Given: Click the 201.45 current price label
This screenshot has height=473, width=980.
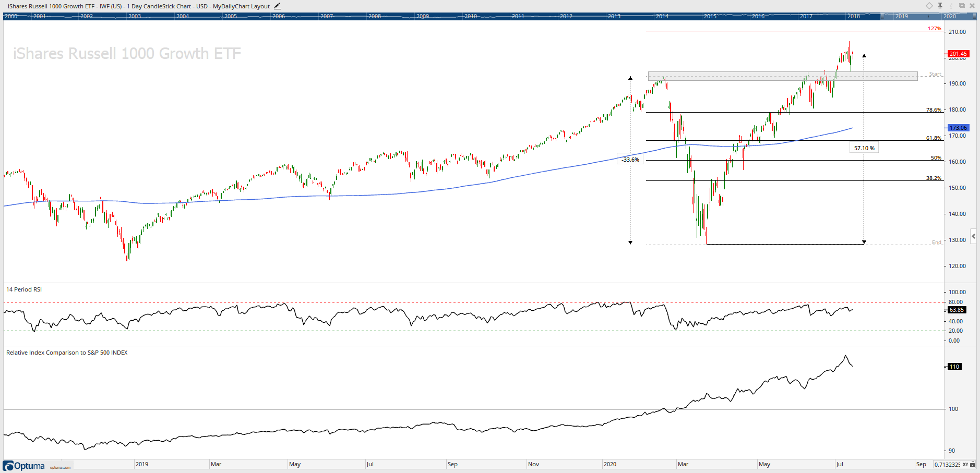Looking at the screenshot, I should [x=958, y=54].
